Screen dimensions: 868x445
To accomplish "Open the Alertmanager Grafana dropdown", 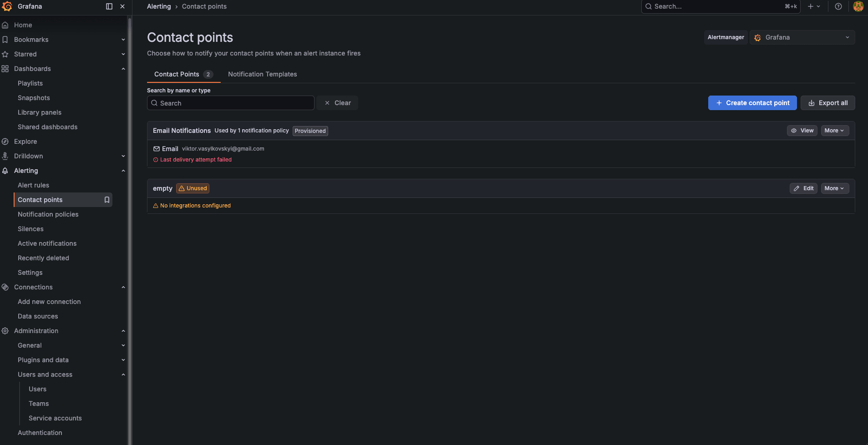I will coord(802,37).
